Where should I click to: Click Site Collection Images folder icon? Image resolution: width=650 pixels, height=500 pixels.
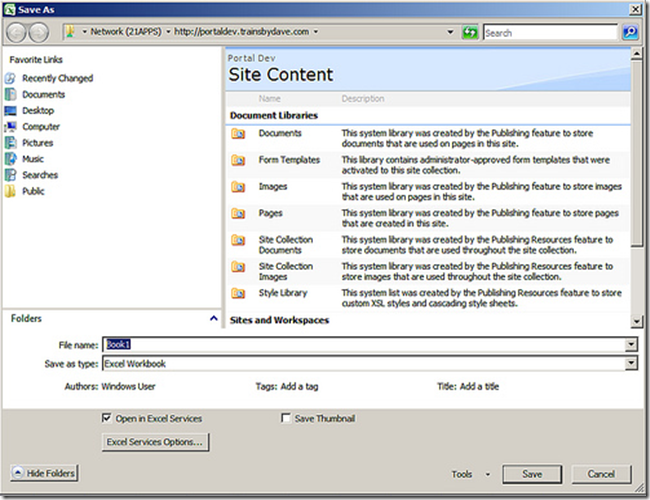coord(238,267)
